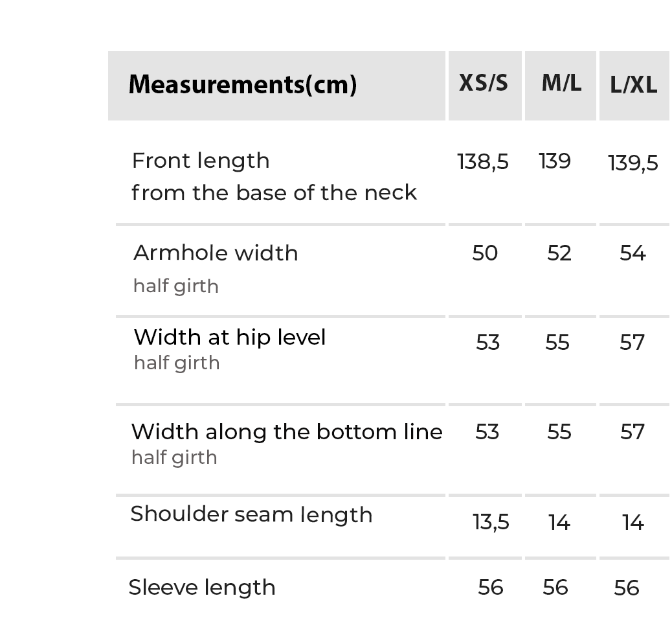The height and width of the screenshot is (631, 672).
Task: Click Width along the bottom line label
Action: pyautogui.click(x=287, y=431)
